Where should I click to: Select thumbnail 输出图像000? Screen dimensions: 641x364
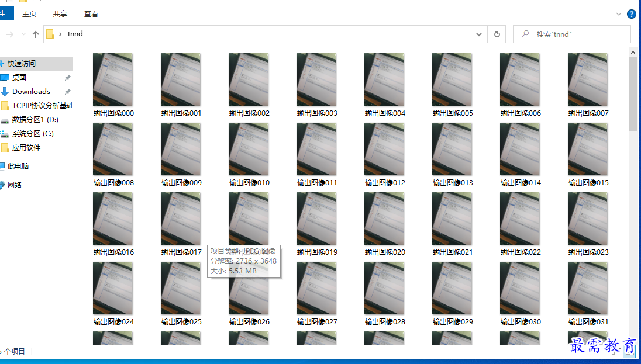[x=113, y=79]
